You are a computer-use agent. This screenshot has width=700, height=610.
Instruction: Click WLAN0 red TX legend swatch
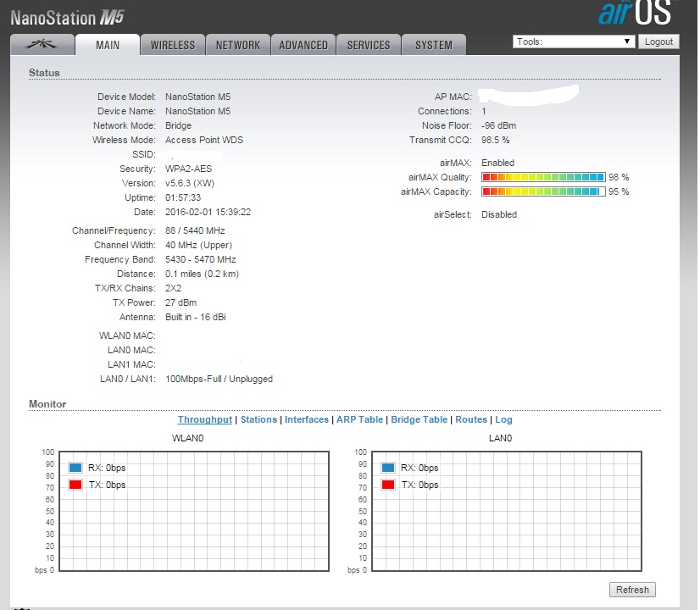coord(75,485)
